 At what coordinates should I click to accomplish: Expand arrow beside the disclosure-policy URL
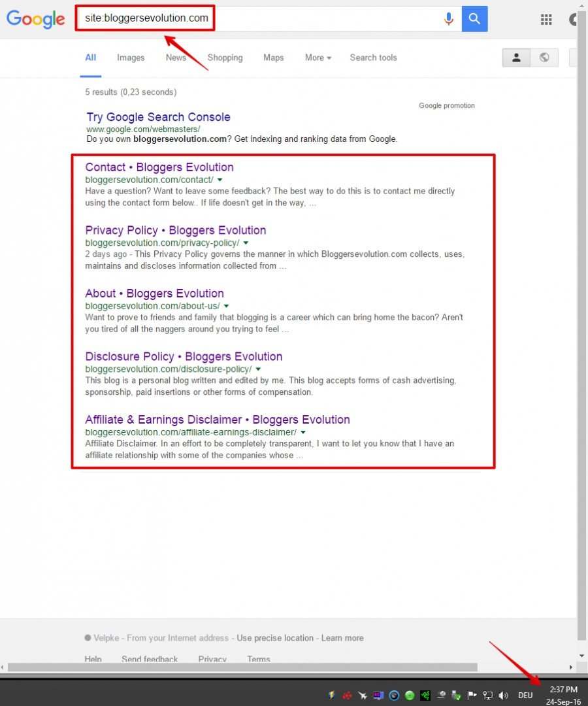258,369
